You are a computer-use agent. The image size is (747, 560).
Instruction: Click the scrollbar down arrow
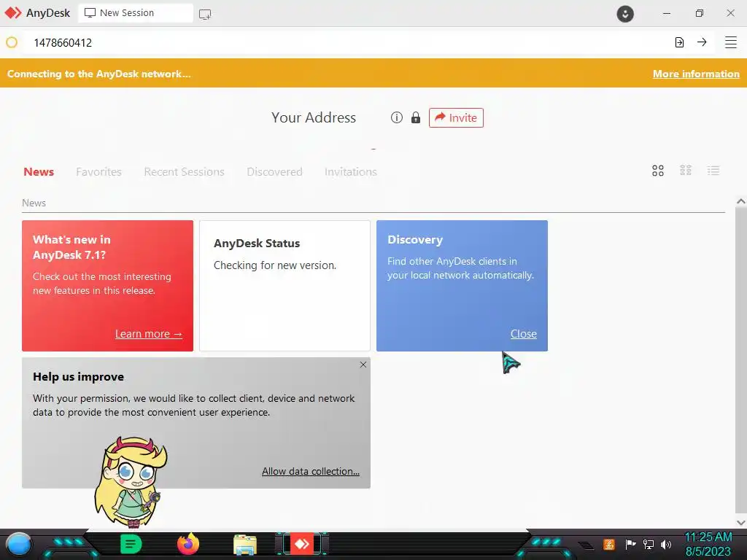[741, 522]
